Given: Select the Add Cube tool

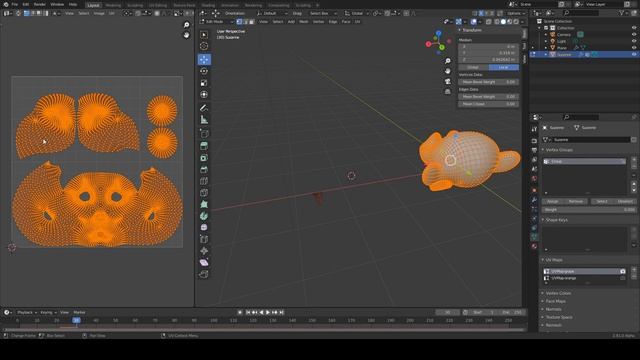Looking at the screenshot, I should click(204, 133).
